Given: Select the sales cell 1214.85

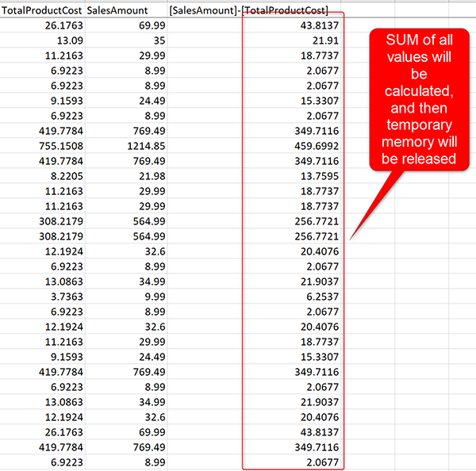Looking at the screenshot, I should pos(126,146).
